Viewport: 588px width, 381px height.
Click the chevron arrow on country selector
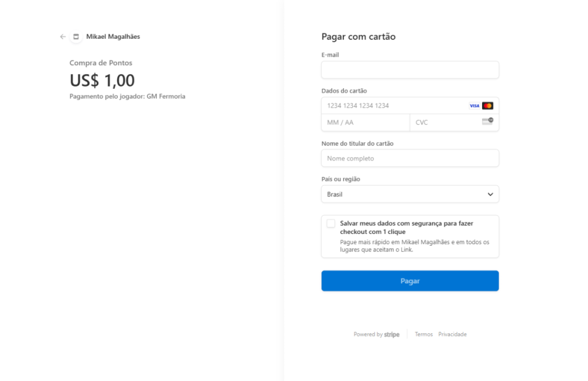490,194
